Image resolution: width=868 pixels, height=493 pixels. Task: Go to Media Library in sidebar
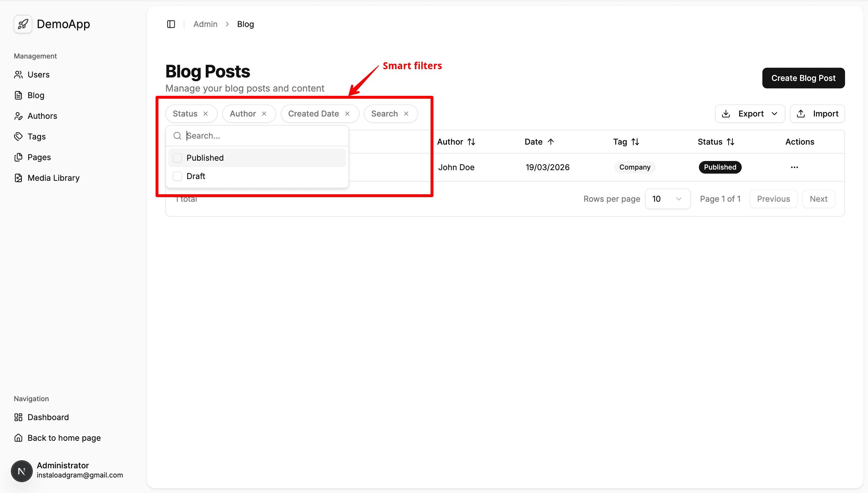[x=53, y=178]
